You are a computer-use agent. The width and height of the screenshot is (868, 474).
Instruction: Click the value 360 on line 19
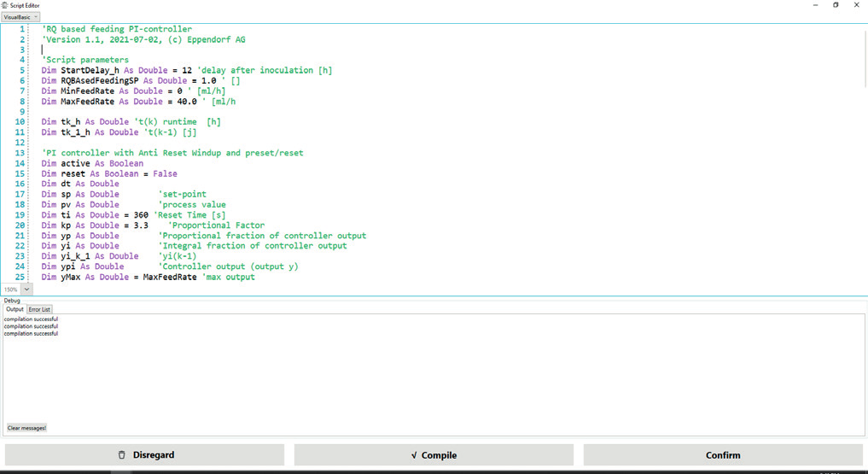pyautogui.click(x=141, y=215)
